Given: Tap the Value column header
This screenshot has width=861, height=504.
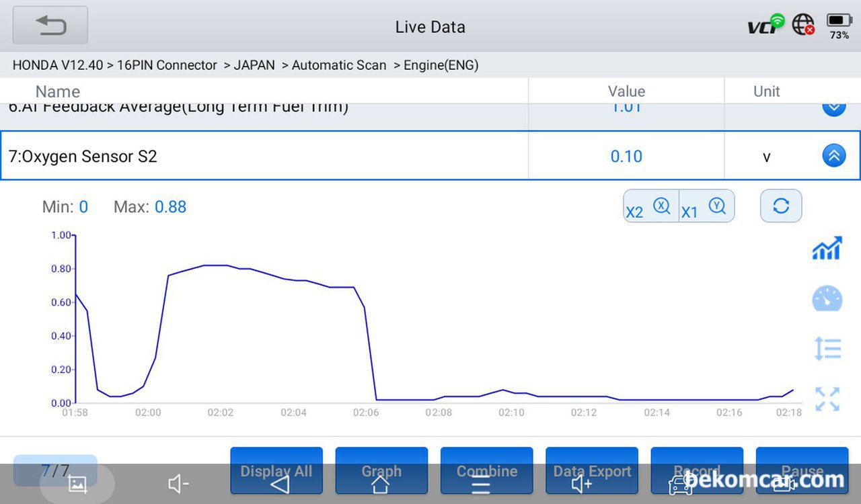Looking at the screenshot, I should click(x=626, y=91).
